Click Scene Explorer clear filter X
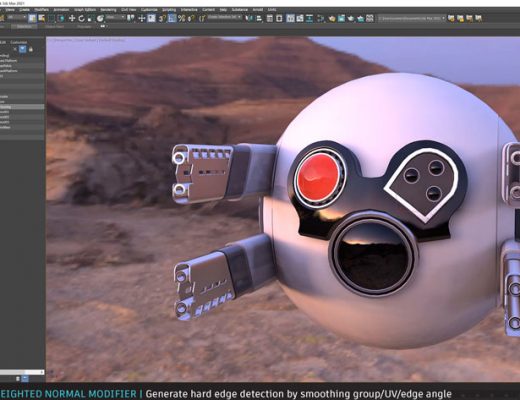Image resolution: width=520 pixels, height=400 pixels. point(15,49)
